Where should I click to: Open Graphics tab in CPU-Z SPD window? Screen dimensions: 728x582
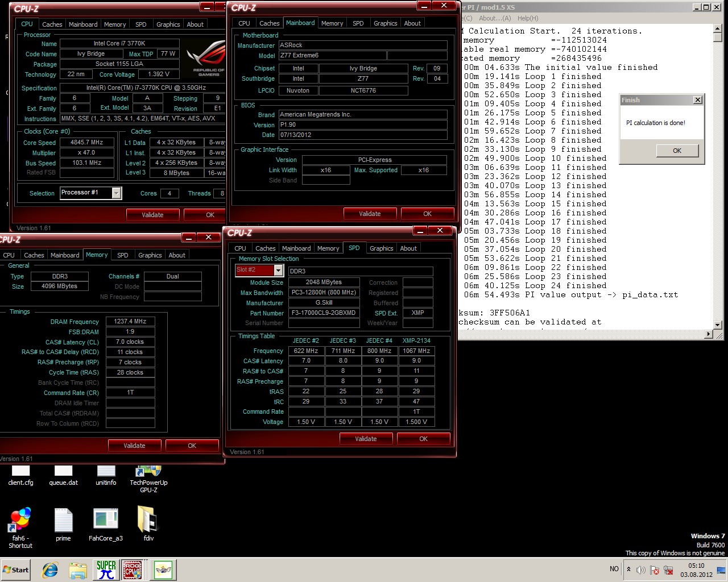pos(381,248)
